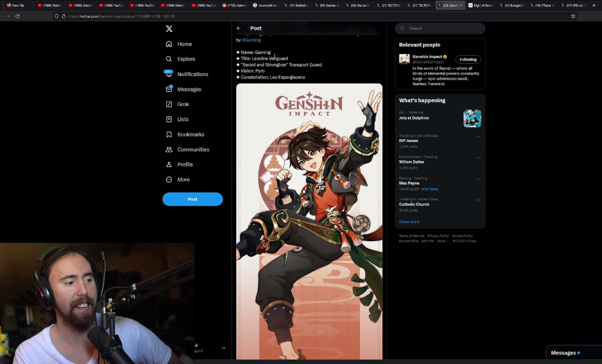The image size is (602, 364).
Task: Click the Alex Casey trending link
Action: 430,189
